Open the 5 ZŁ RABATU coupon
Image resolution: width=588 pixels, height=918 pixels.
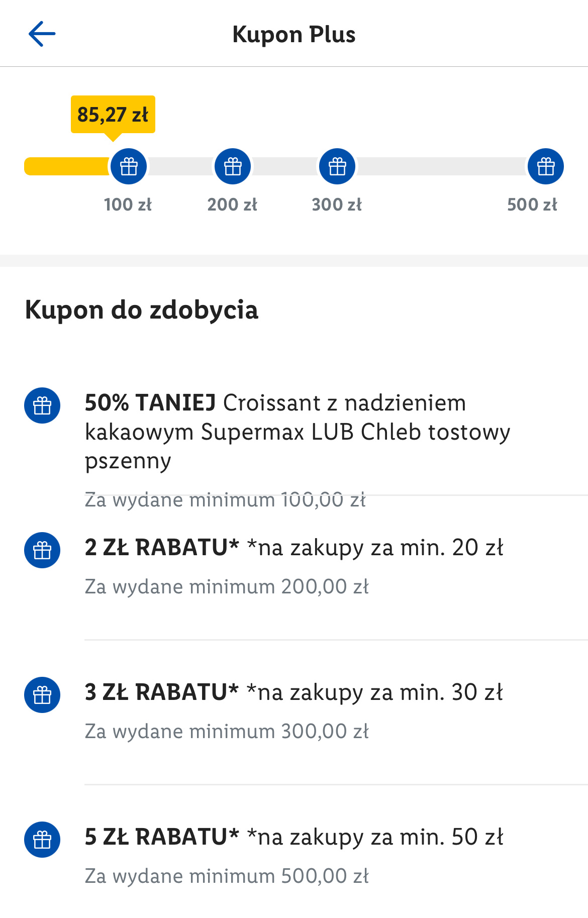pos(294,837)
